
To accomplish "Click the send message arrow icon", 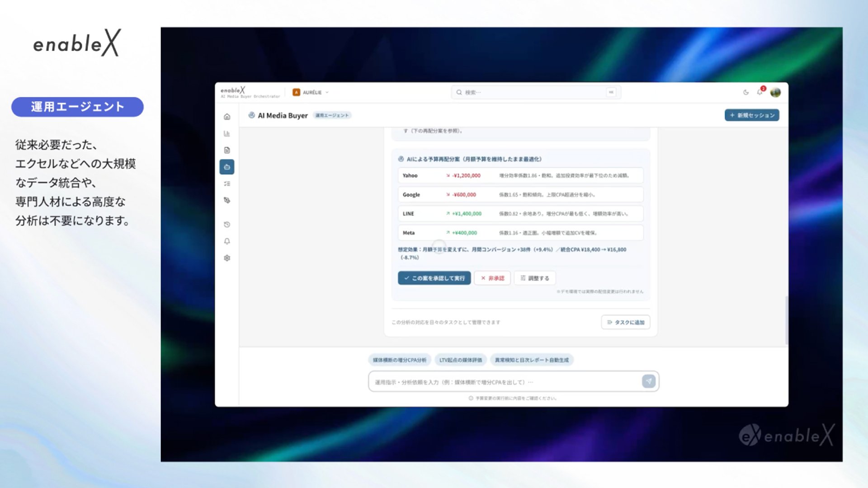I will coord(649,381).
